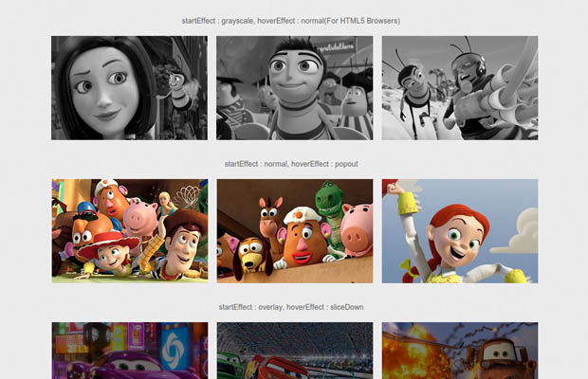Screen dimensions: 588x379
Task: Open Toy Story image with Woody crawling
Action: tap(130, 231)
